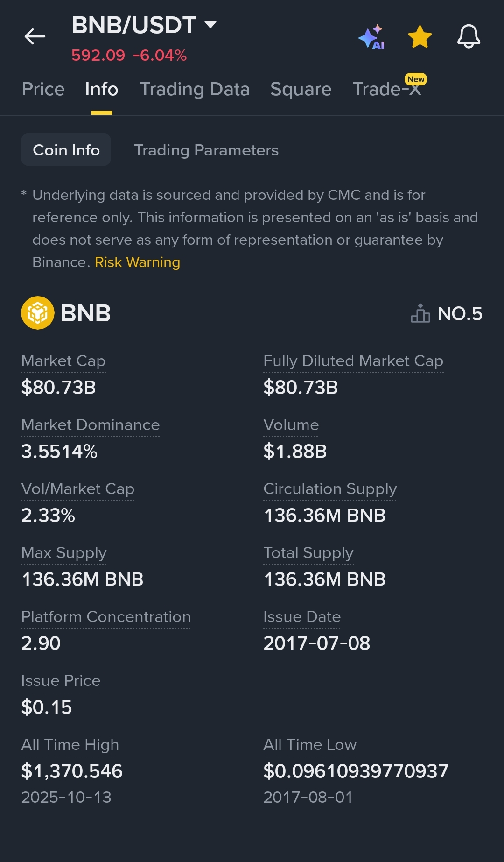Switch to the Price tab

[x=43, y=89]
